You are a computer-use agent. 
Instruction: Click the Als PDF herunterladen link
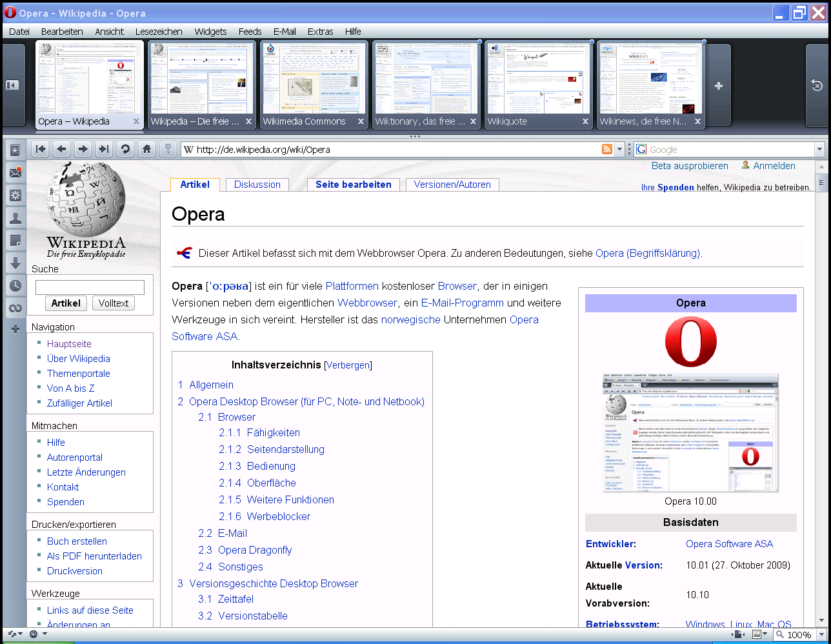coord(94,556)
